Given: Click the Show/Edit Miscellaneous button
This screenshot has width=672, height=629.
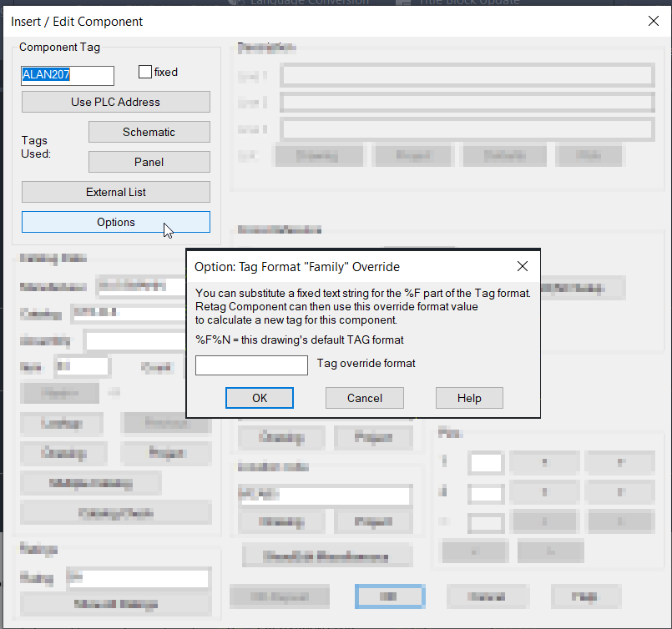Looking at the screenshot, I should click(325, 556).
